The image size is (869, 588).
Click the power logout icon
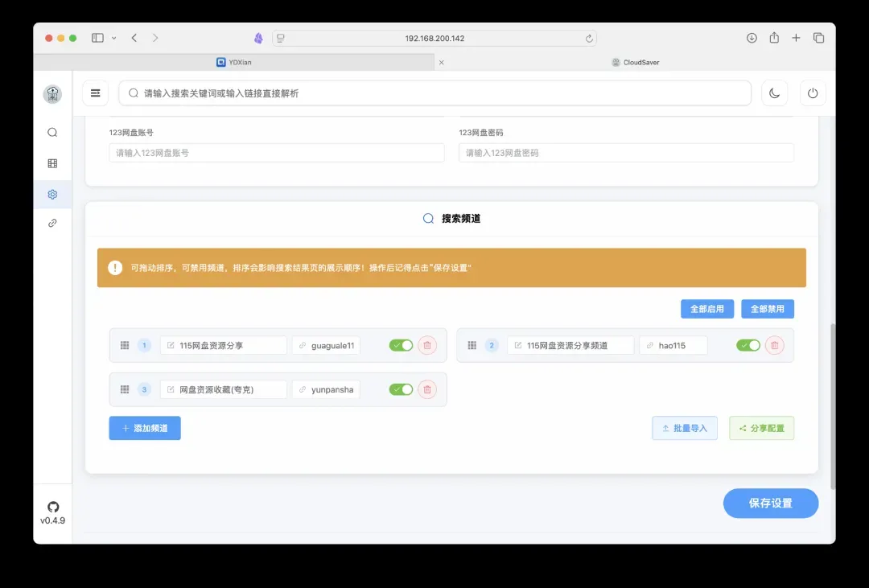[x=813, y=93]
